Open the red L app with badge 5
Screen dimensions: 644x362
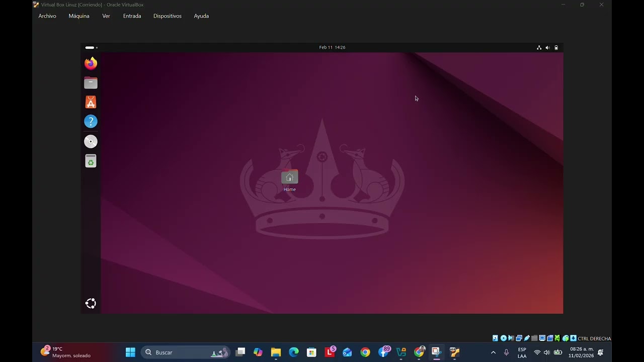pyautogui.click(x=330, y=352)
